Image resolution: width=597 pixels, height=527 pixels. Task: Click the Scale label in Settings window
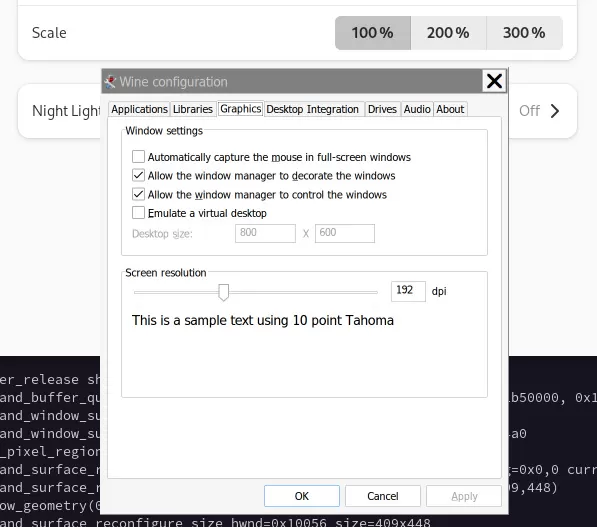(49, 33)
